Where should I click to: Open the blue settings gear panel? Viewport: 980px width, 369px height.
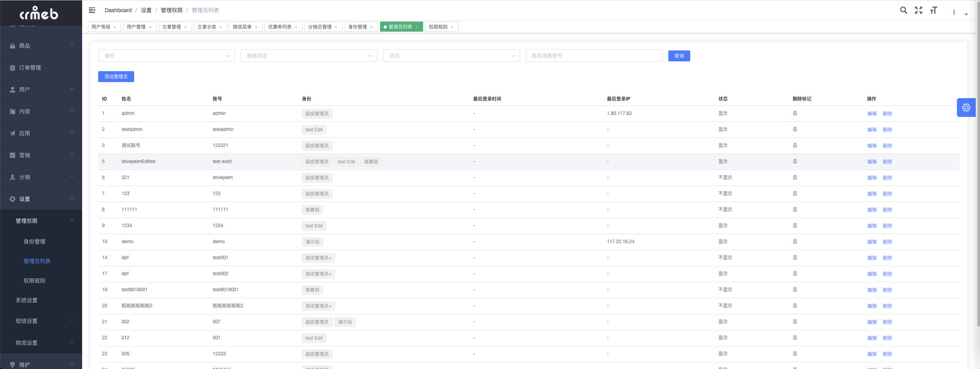tap(966, 107)
